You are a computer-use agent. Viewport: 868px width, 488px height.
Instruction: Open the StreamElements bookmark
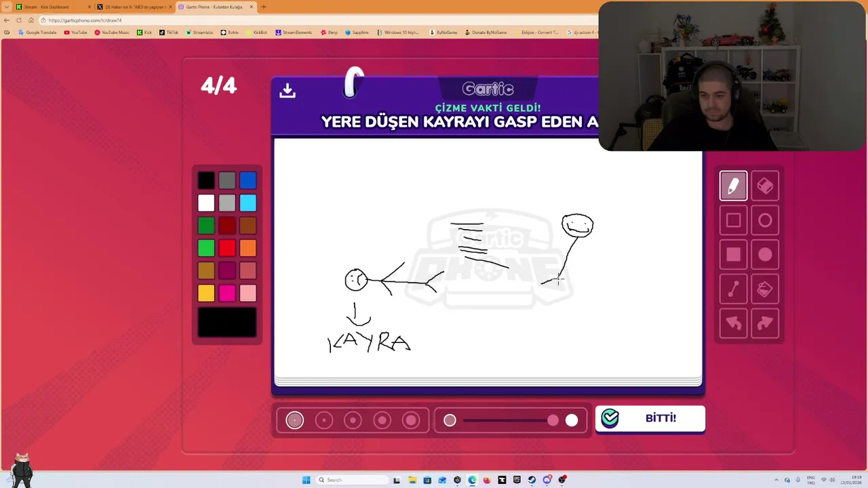coord(294,33)
